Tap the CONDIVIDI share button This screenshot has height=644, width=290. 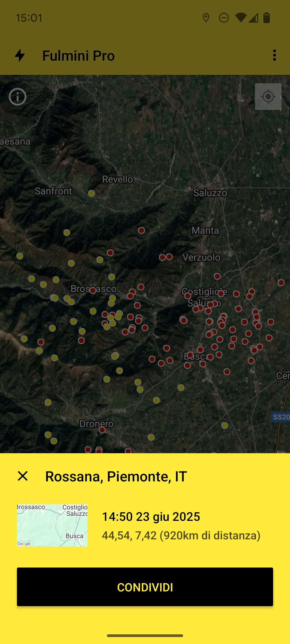point(145,587)
